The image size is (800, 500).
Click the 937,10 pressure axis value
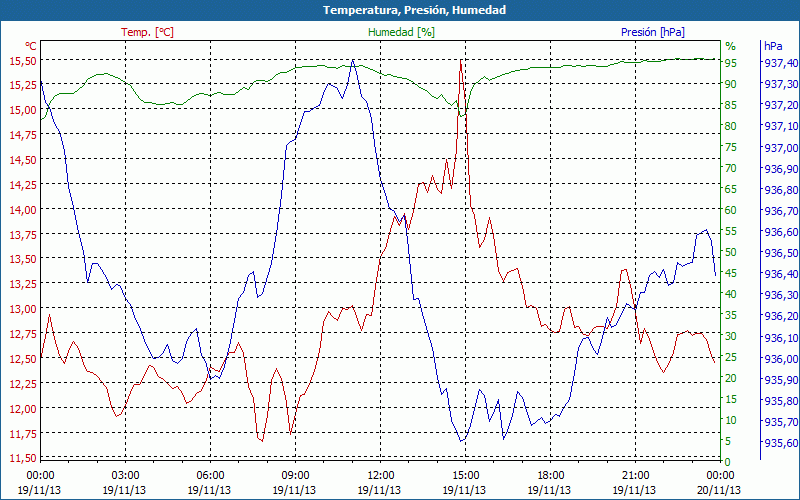779,126
